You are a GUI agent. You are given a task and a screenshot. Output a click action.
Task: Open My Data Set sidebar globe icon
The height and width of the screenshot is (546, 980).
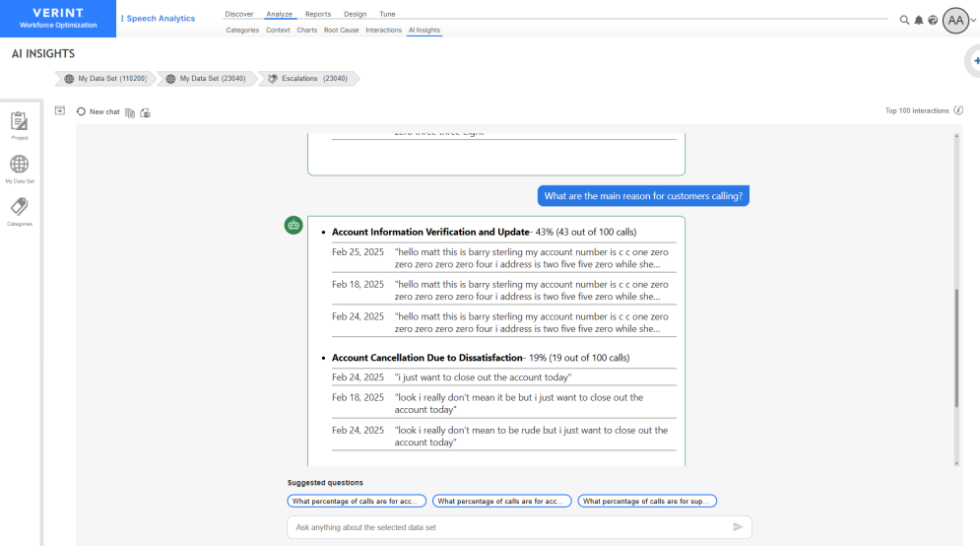(x=20, y=169)
